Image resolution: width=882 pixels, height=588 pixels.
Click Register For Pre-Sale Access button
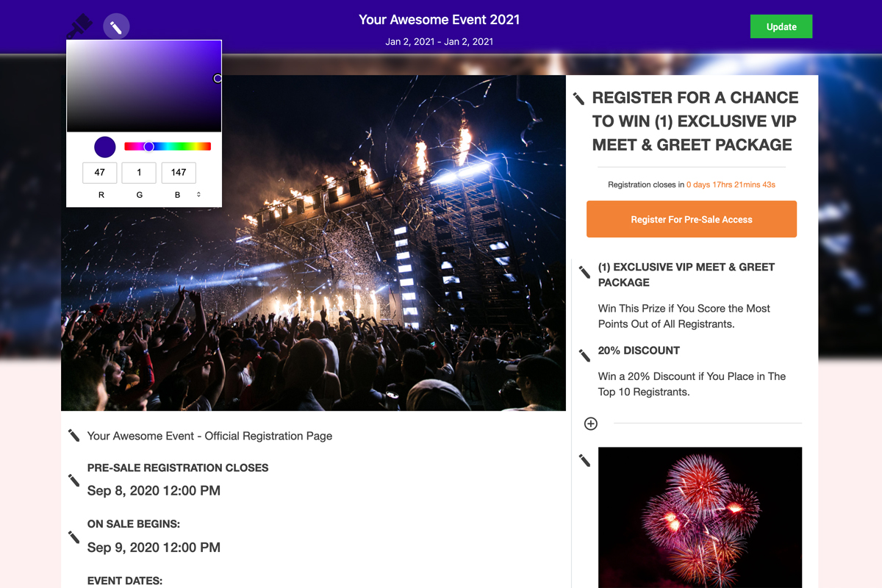point(692,219)
